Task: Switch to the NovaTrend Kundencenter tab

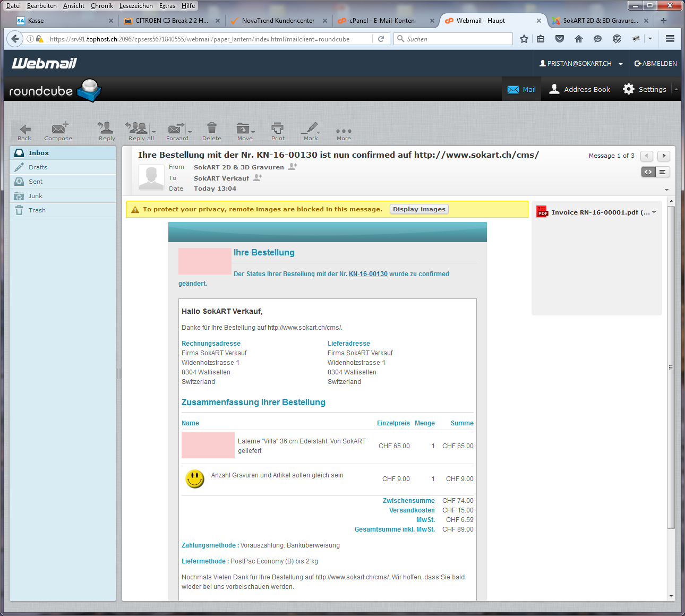Action: point(278,21)
